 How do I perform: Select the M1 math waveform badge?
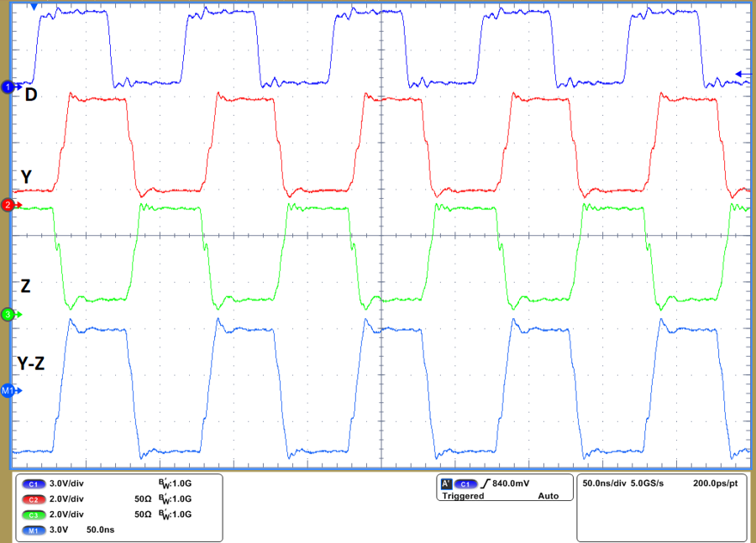pos(8,389)
